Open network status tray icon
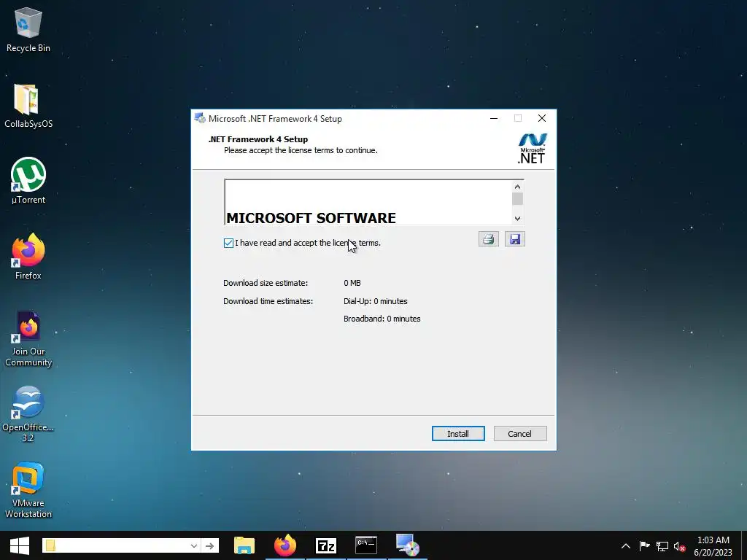 662,546
